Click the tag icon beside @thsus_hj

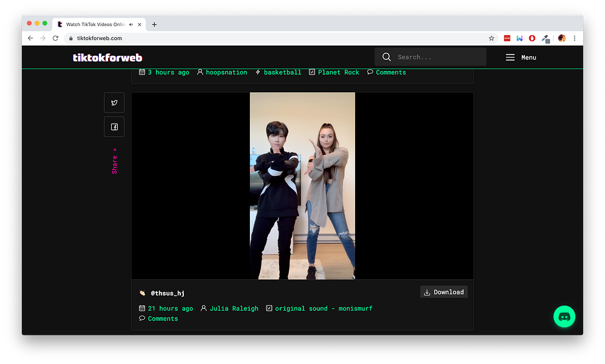[141, 293]
